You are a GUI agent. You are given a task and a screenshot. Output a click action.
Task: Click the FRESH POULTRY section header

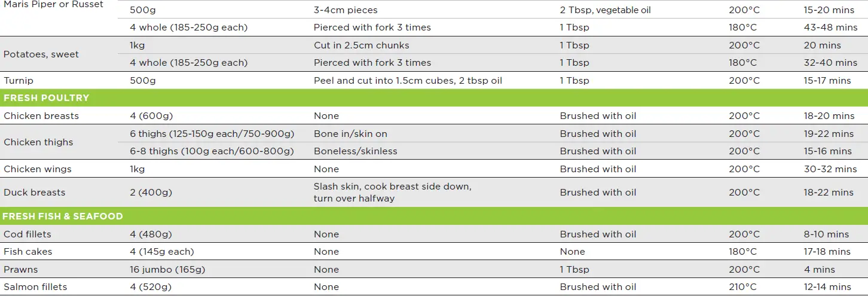[46, 98]
